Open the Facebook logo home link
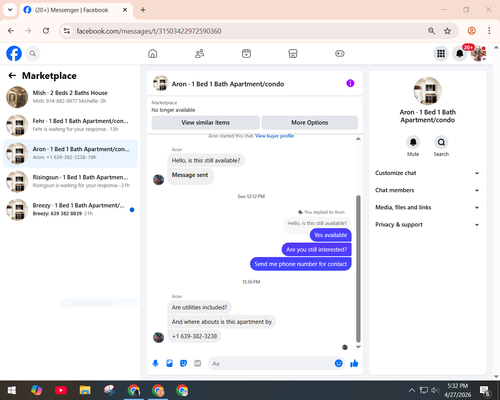500x400 pixels. (x=14, y=53)
